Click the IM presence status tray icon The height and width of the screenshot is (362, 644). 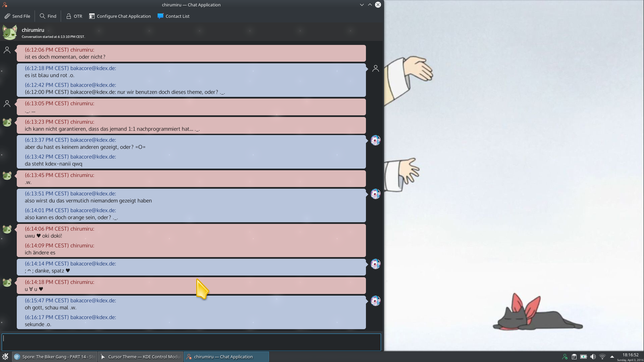point(565,357)
